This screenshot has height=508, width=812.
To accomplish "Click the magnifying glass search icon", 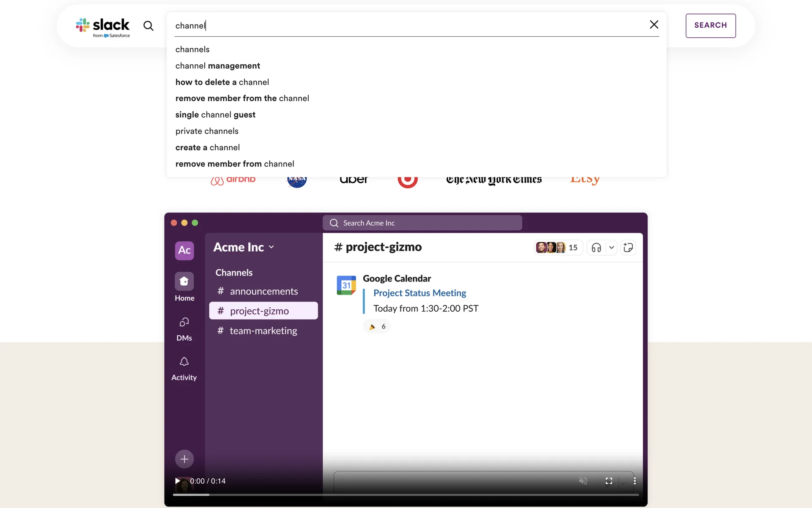I will (x=148, y=26).
